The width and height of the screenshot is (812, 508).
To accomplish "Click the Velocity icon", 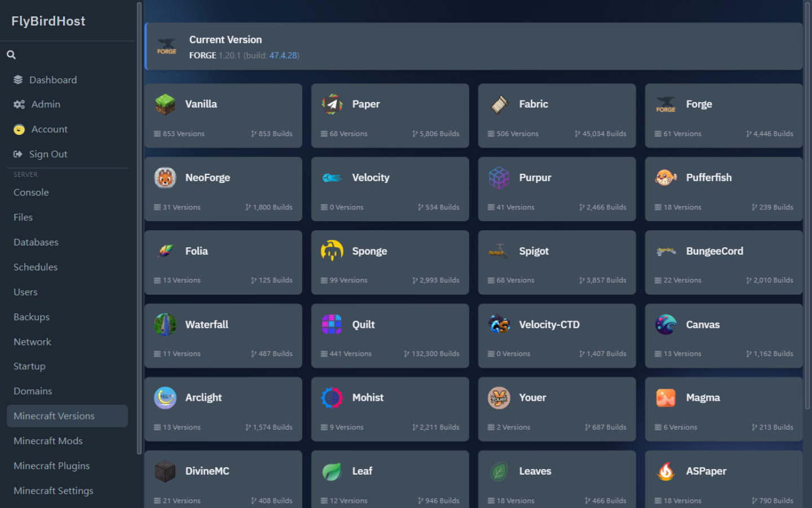I will click(332, 178).
